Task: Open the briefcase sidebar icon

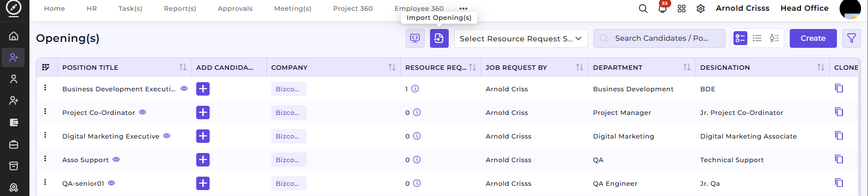Action: (14, 144)
